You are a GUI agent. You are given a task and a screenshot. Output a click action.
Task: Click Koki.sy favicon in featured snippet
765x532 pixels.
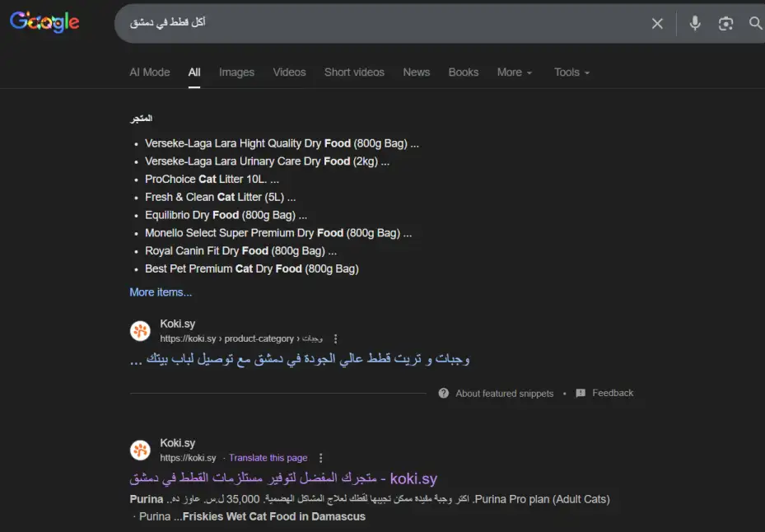(141, 331)
